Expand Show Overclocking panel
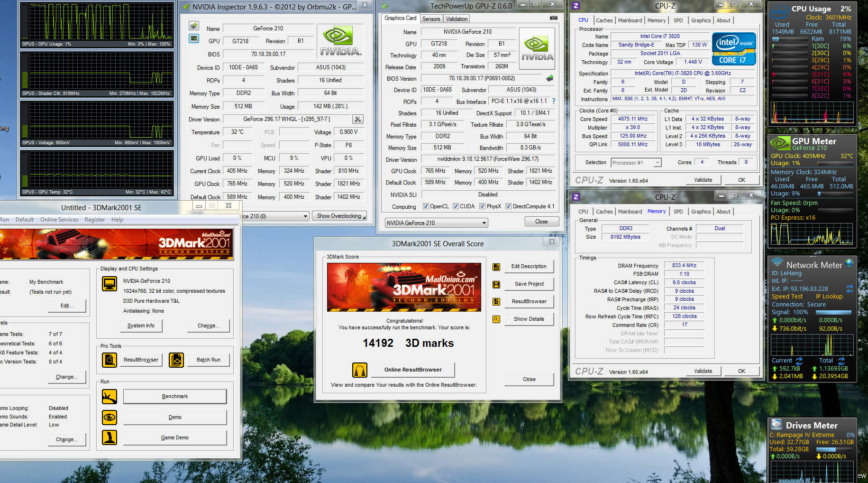This screenshot has height=483, width=868. pyautogui.click(x=339, y=216)
